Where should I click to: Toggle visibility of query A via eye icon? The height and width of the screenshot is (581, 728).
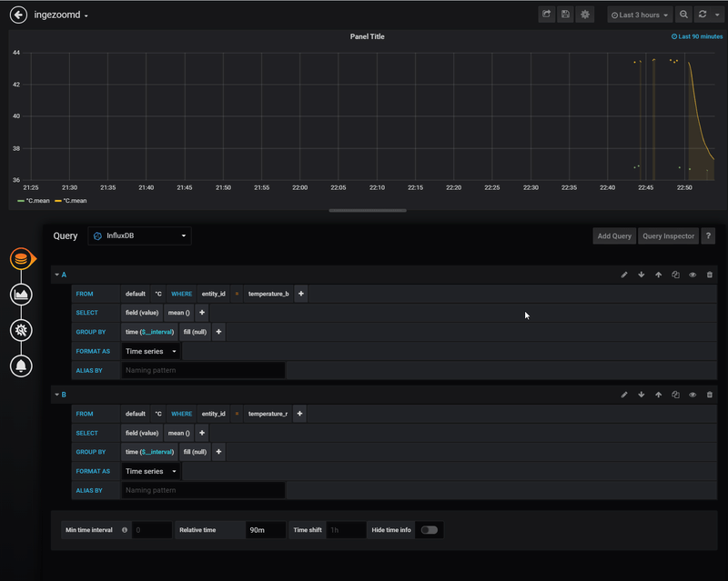(693, 274)
